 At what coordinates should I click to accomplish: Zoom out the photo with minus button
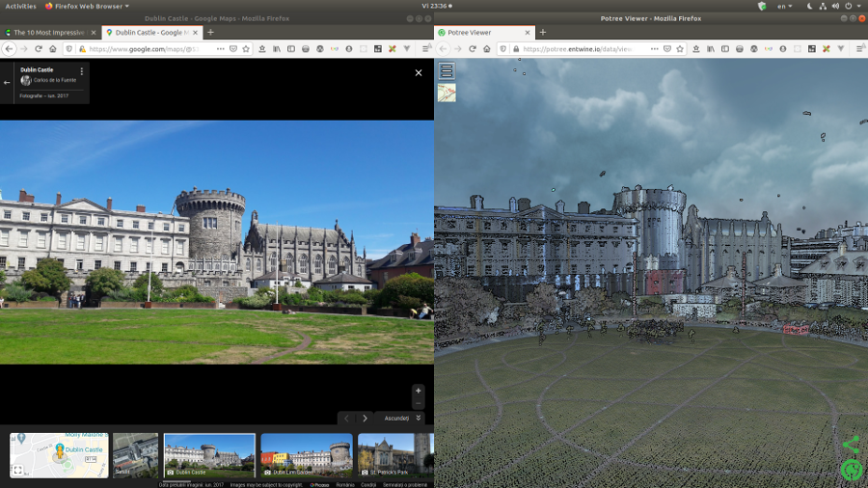tap(418, 404)
